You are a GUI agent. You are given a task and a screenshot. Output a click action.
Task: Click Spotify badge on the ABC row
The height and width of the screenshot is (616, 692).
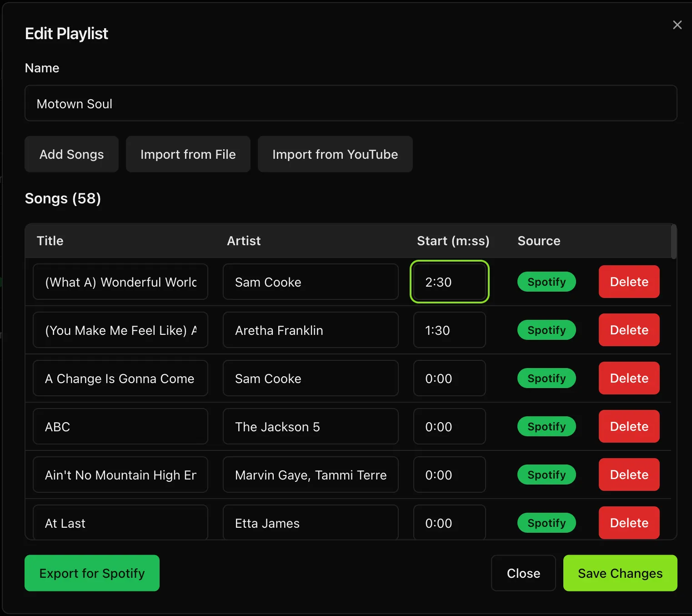[547, 426]
